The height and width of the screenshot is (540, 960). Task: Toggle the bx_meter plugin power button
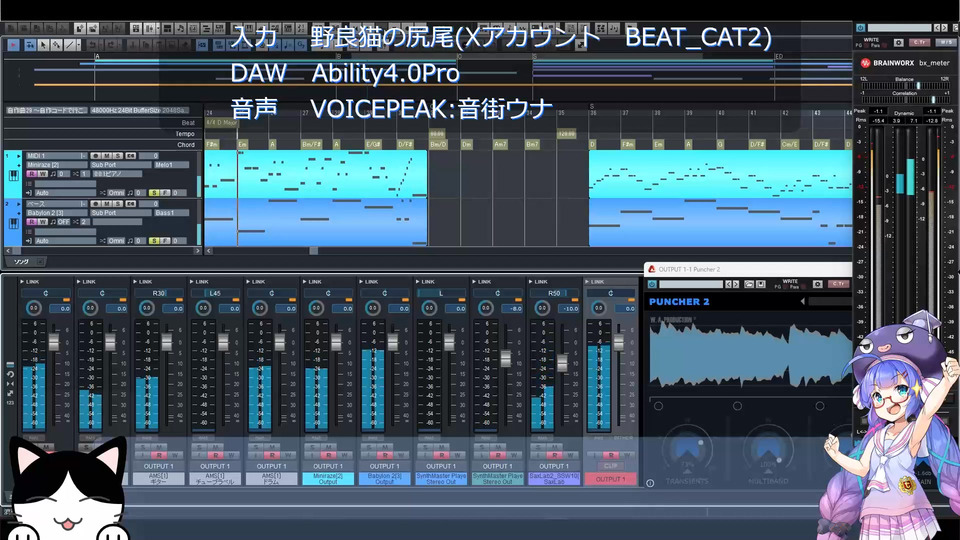pyautogui.click(x=860, y=28)
